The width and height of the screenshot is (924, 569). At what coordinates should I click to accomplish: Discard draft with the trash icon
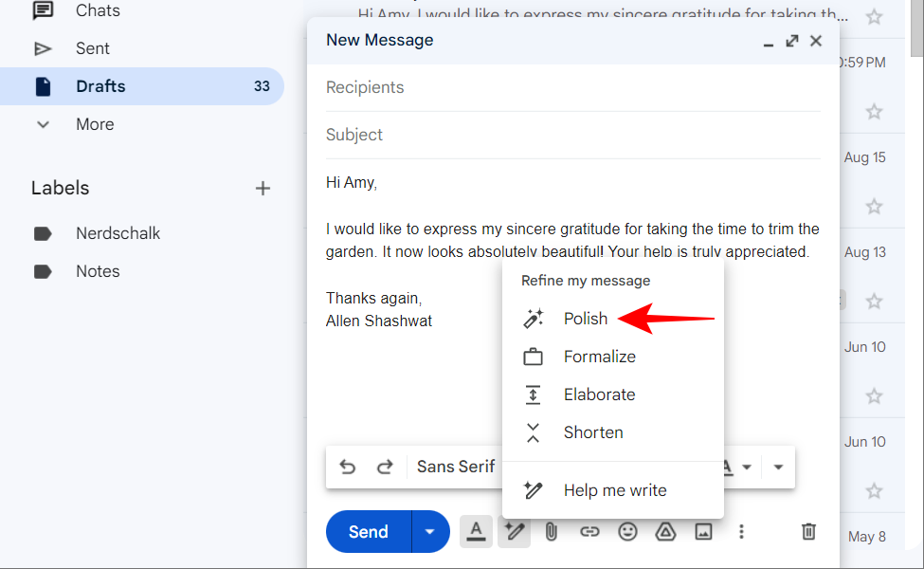[808, 532]
